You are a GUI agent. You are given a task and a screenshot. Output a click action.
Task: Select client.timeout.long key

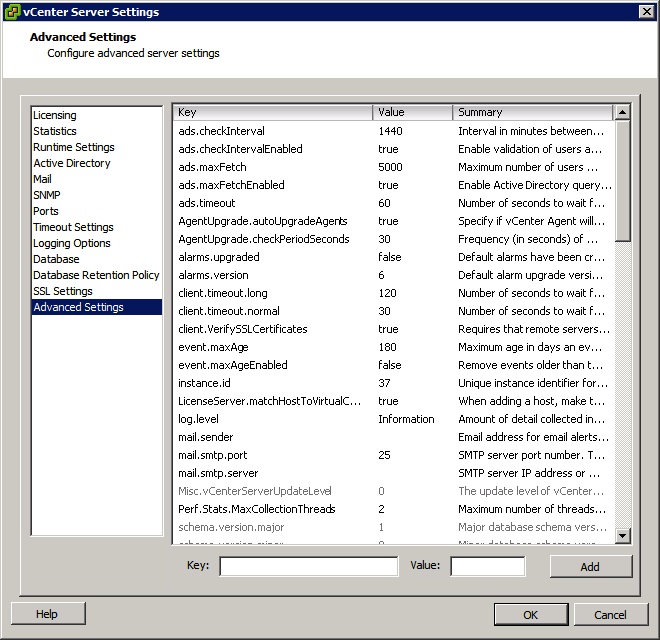tap(223, 293)
